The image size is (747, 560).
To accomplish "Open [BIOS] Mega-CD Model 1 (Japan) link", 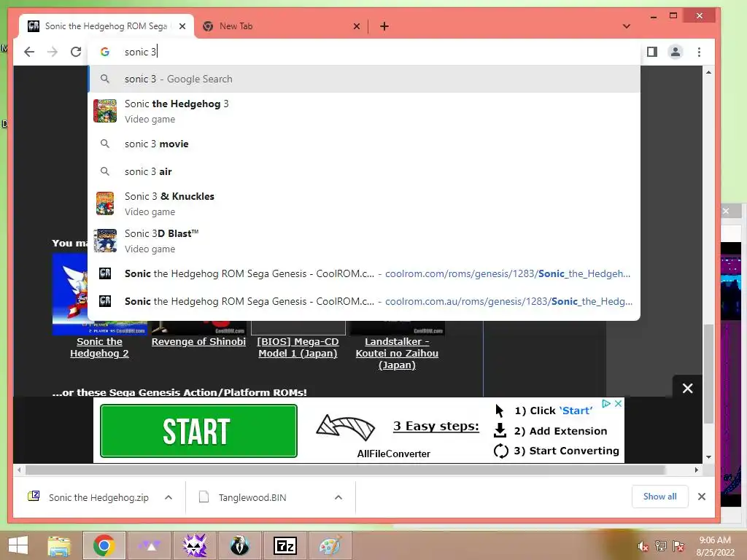I will coord(298,348).
